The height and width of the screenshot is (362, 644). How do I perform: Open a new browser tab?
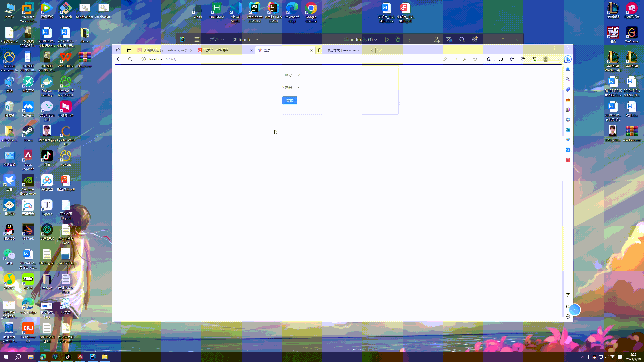point(380,50)
